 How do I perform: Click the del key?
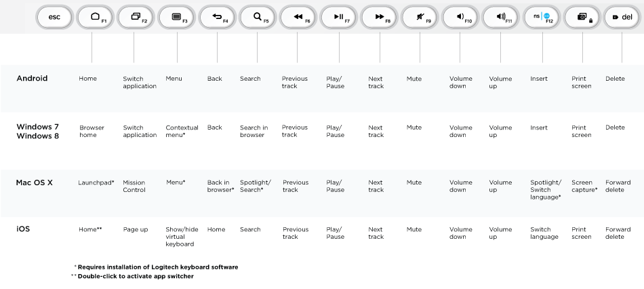click(623, 17)
